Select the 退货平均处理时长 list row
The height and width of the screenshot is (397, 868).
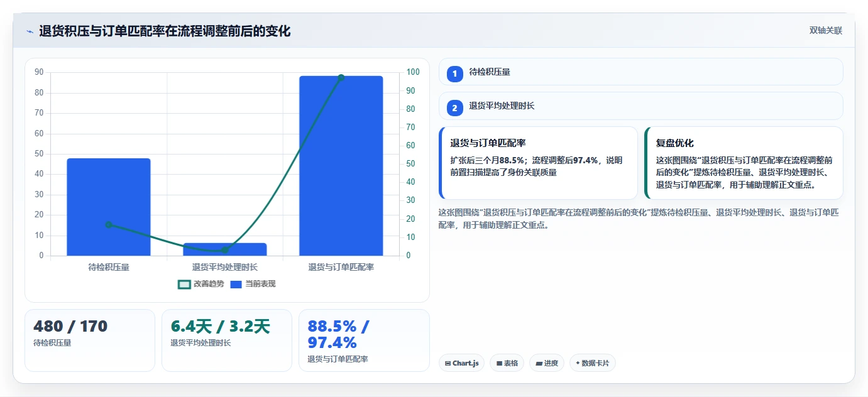[x=641, y=106]
